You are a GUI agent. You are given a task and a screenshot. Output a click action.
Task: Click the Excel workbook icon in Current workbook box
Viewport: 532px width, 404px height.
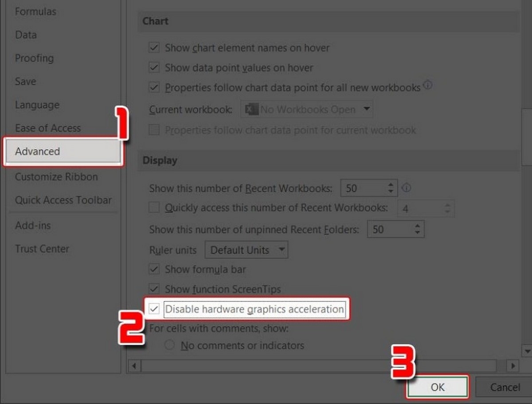point(250,109)
